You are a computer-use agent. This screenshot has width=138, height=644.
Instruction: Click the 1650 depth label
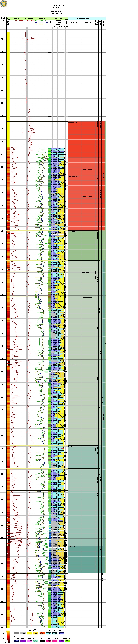click(3, 39)
